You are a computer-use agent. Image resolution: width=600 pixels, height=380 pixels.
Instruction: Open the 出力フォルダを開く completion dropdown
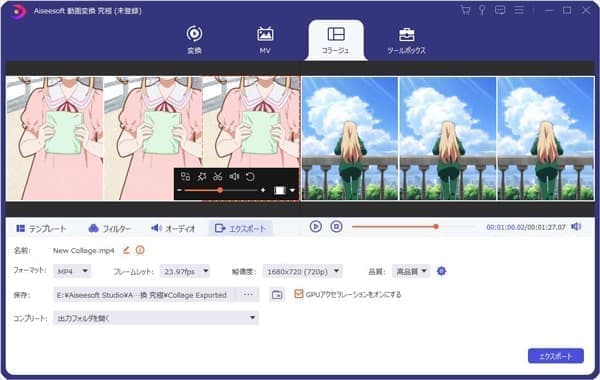(156, 318)
